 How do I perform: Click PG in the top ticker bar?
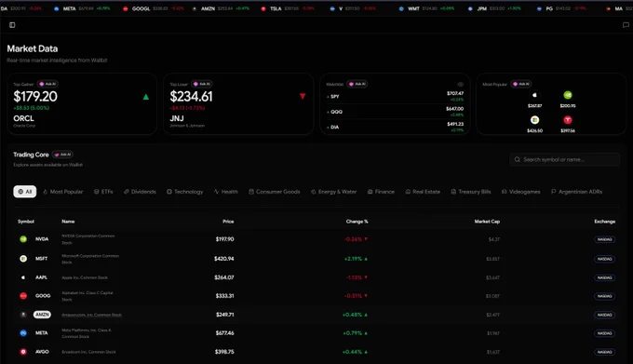pyautogui.click(x=549, y=8)
